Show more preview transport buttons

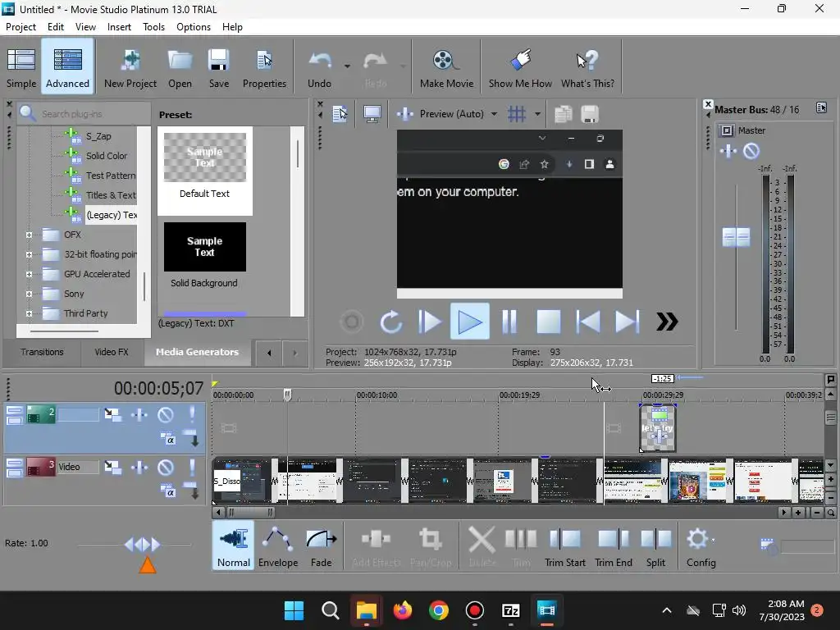[x=667, y=322]
